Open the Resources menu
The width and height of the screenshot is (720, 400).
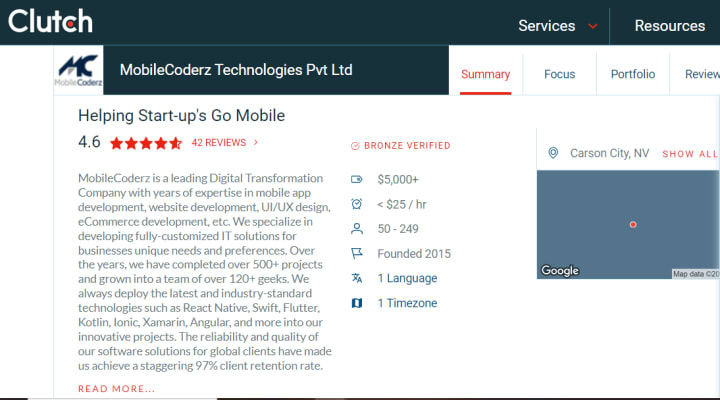[x=669, y=26]
